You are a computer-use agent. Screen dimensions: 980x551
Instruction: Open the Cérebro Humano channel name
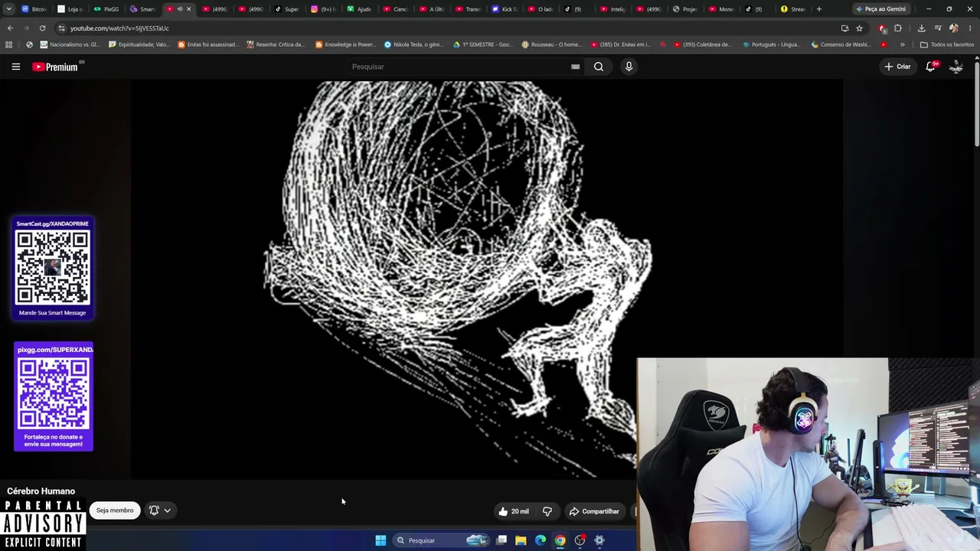point(41,491)
